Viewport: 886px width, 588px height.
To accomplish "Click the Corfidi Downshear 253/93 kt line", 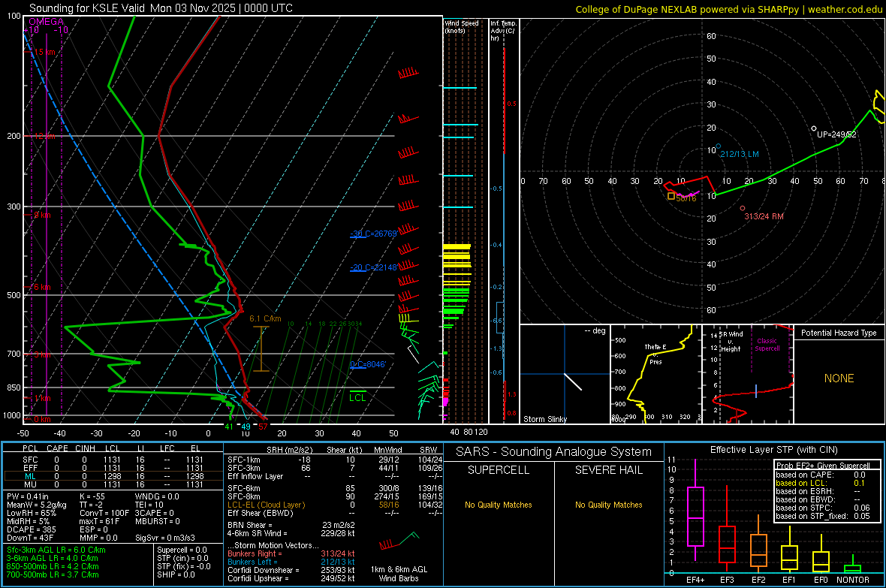I will 291,571.
